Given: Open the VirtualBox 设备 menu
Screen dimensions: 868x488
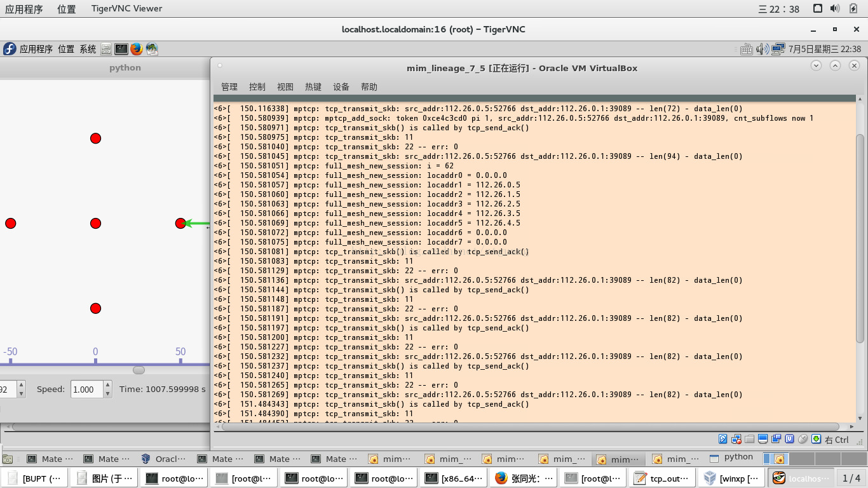Looking at the screenshot, I should pos(341,87).
